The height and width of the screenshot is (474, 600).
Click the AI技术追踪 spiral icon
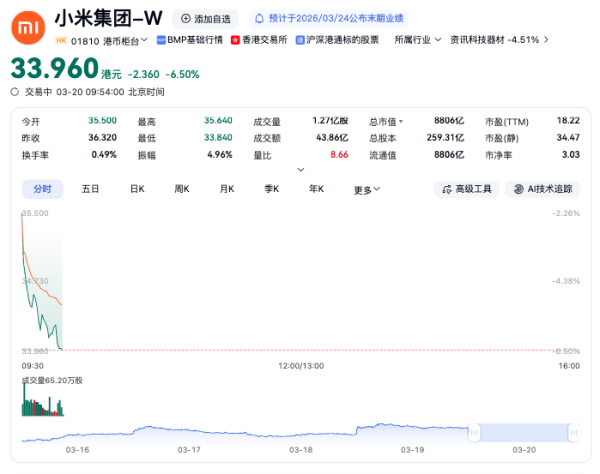(518, 189)
